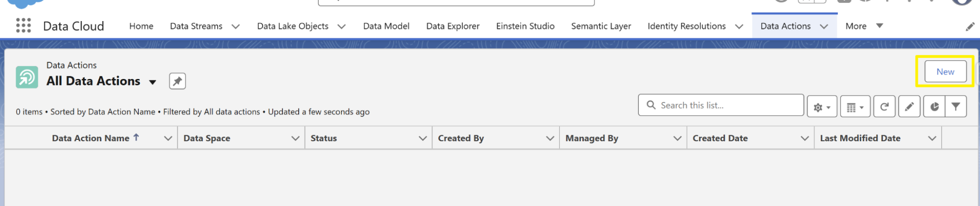
Task: Open the filters panel
Action: (x=956, y=106)
